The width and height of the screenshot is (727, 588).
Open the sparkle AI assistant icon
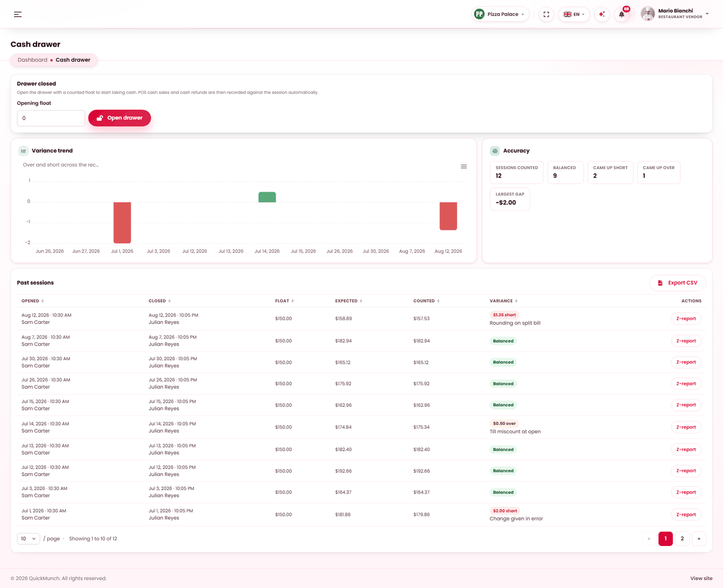pos(602,15)
